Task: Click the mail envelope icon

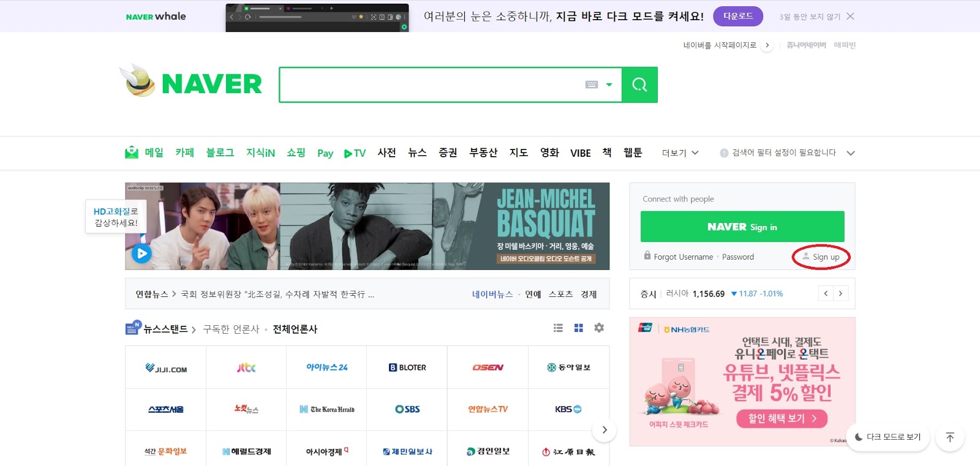Action: click(x=132, y=152)
